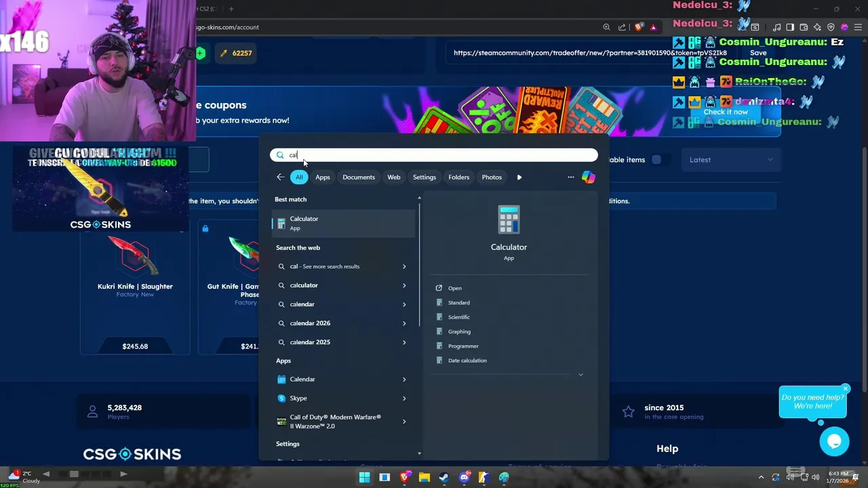
Task: Expand the Calendar app result arrow
Action: 404,380
